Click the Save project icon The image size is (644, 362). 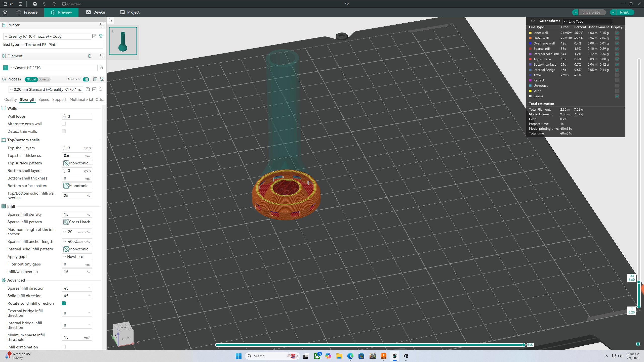pyautogui.click(x=35, y=4)
